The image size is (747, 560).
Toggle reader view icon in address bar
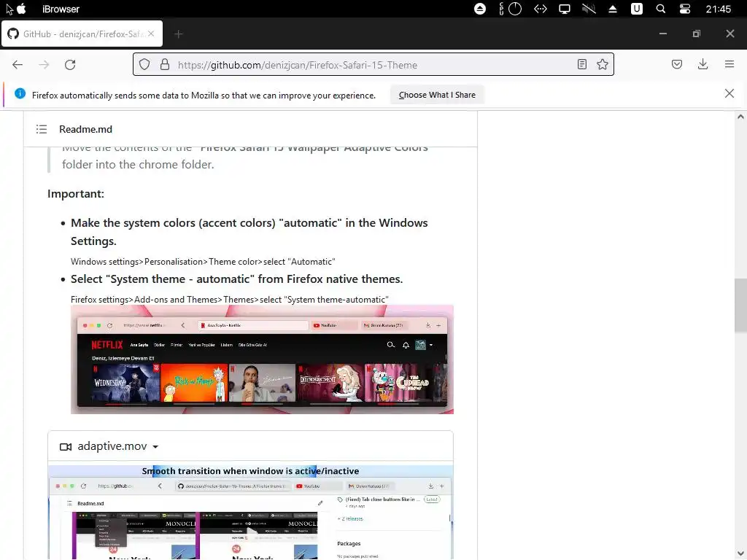[581, 64]
